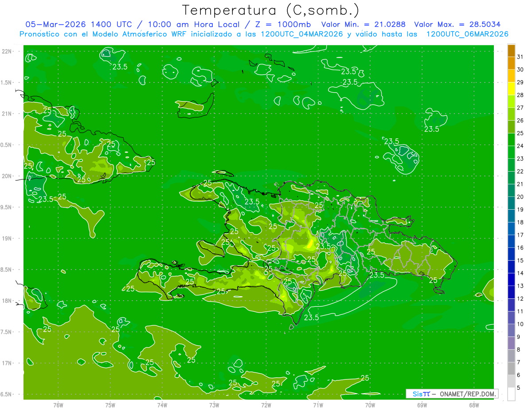Click the title Temperatura (C,somb.)

click(x=270, y=10)
